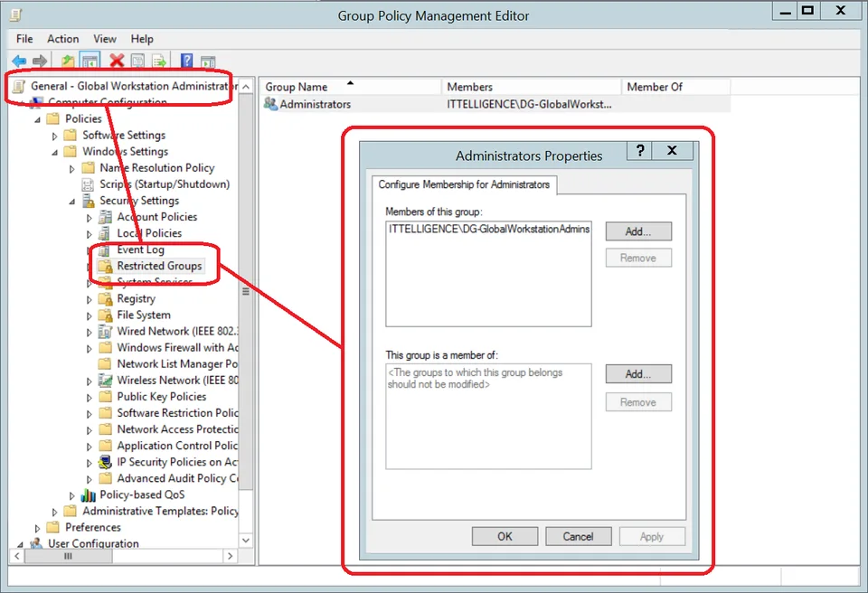Click the Export List toolbar icon

[159, 61]
